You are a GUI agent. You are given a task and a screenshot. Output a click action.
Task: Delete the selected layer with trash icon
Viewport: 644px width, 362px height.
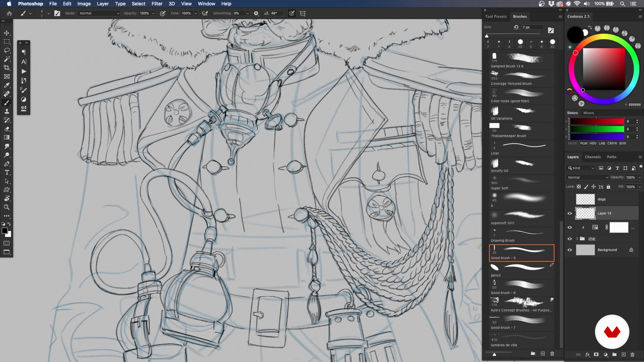tap(632, 354)
